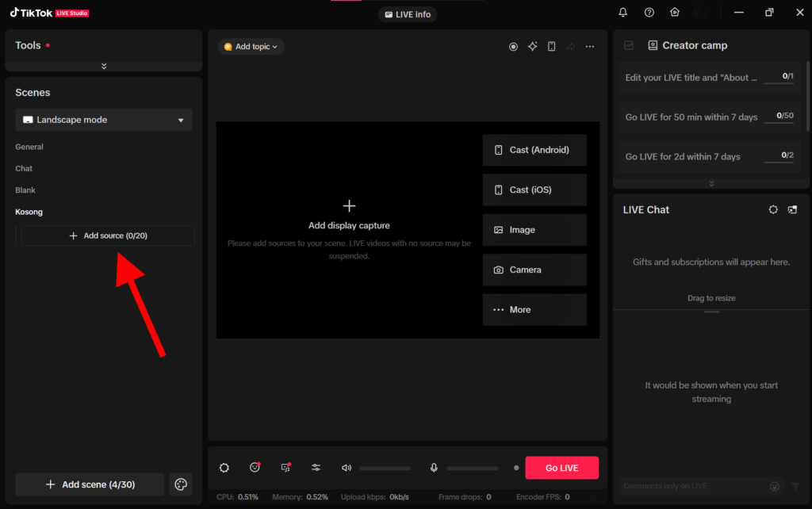Open the help question mark icon
This screenshot has height=509, width=812.
(x=649, y=13)
